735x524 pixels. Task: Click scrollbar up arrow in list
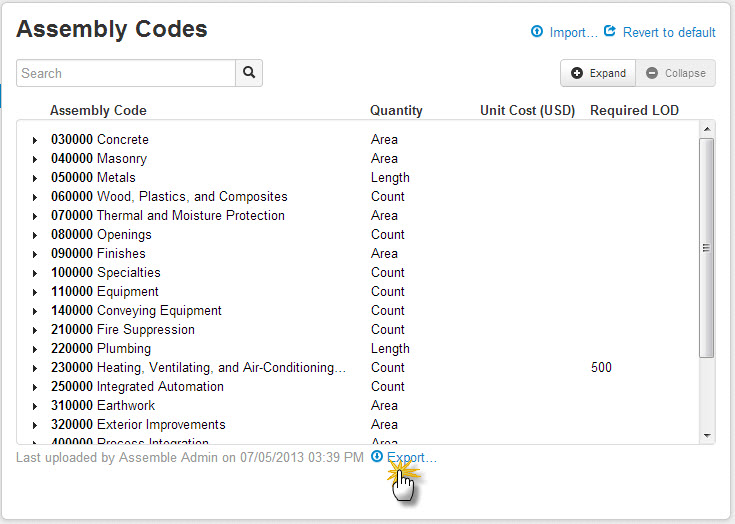[707, 129]
